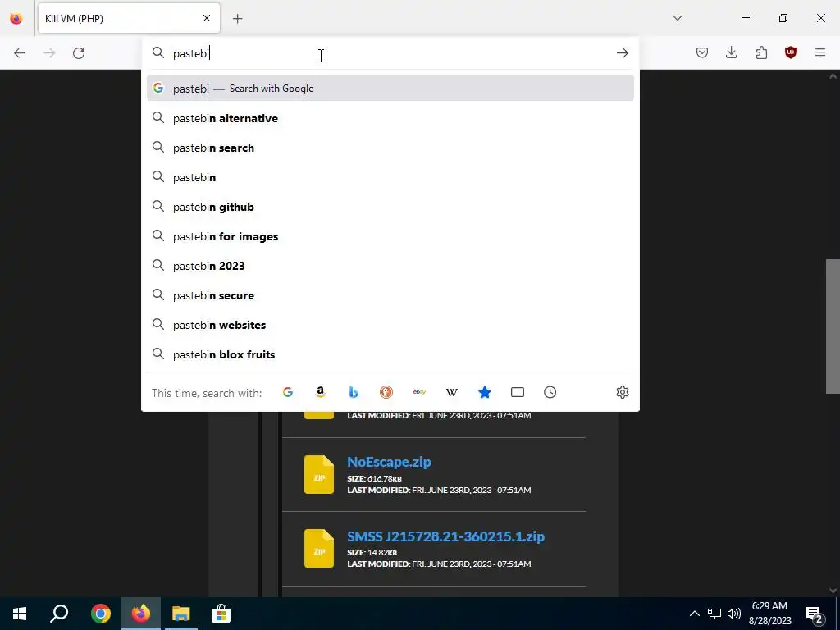
Task: Open search settings gear icon
Action: pyautogui.click(x=622, y=392)
